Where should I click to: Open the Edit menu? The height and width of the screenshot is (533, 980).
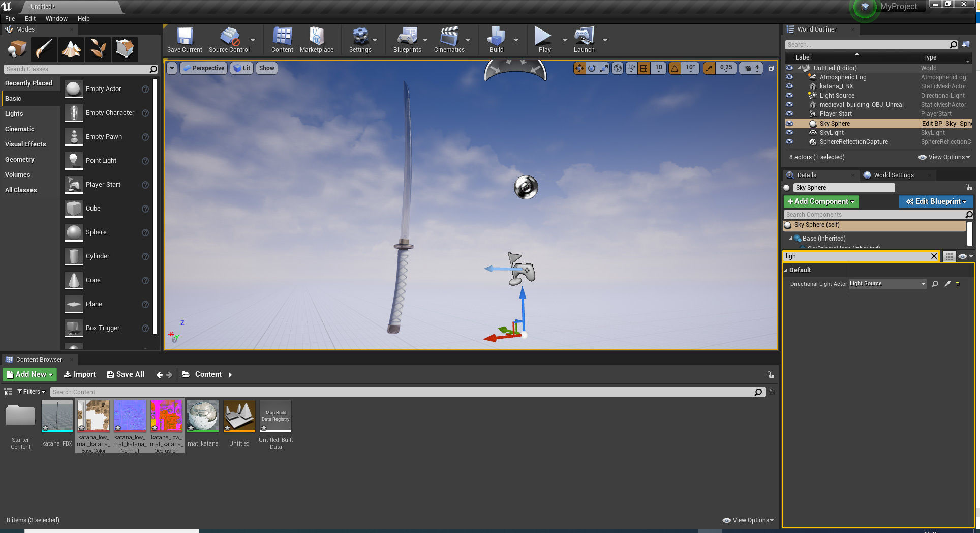30,19
